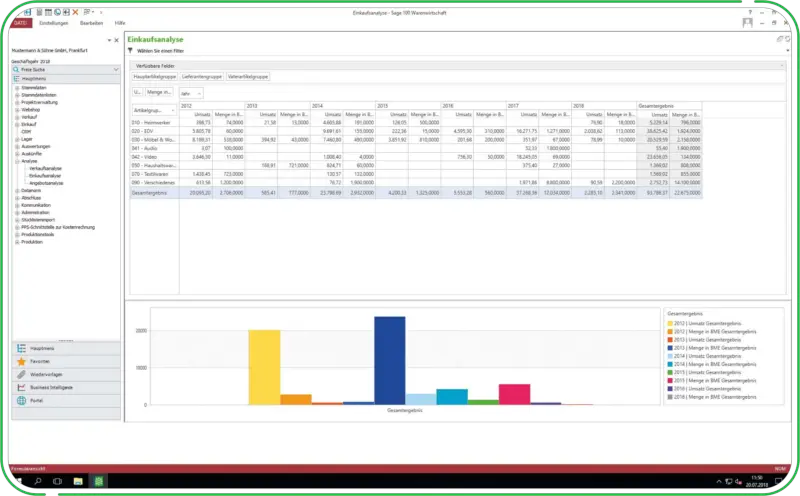Screen dimensions: 800x496
Task: Expand the Verkauf tree node
Action: click(x=17, y=115)
